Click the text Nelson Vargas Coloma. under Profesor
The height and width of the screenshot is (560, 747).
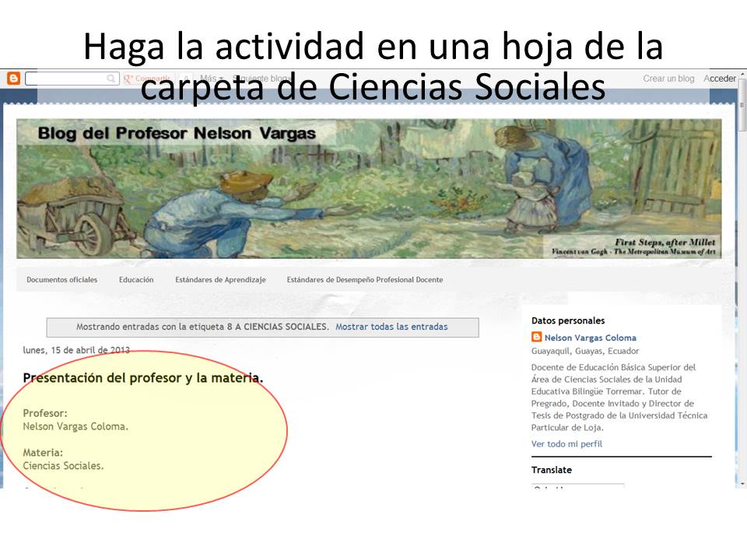pos(75,426)
